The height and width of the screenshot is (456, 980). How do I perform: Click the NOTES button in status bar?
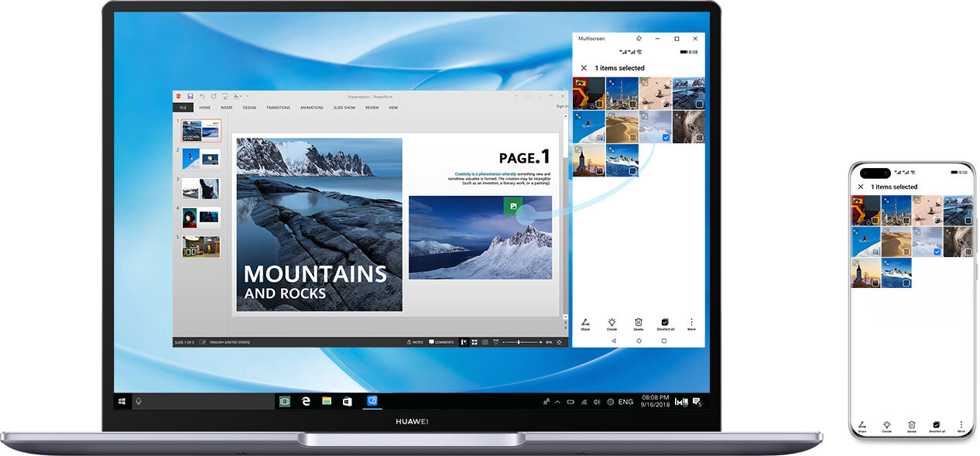pyautogui.click(x=414, y=341)
